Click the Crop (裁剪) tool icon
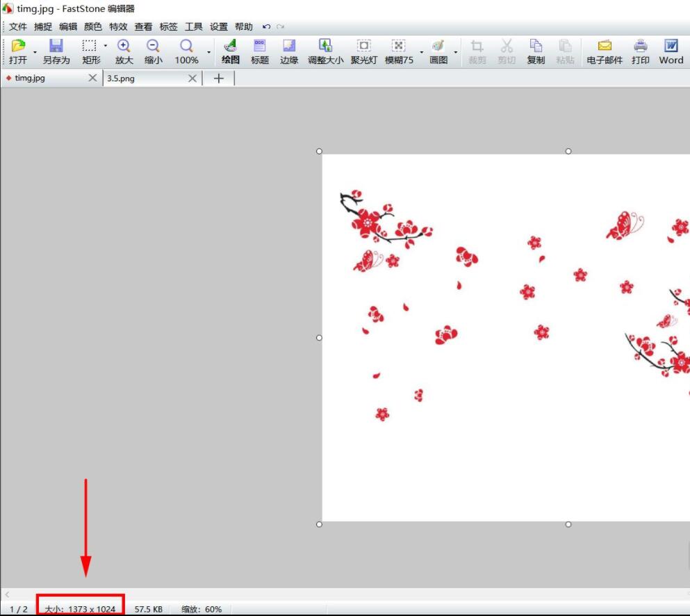 [477, 46]
